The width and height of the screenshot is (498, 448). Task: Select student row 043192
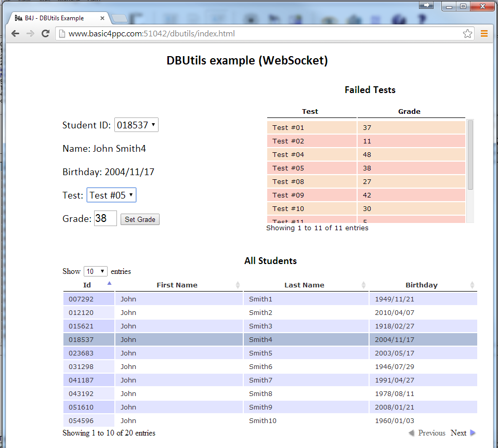[x=270, y=393]
